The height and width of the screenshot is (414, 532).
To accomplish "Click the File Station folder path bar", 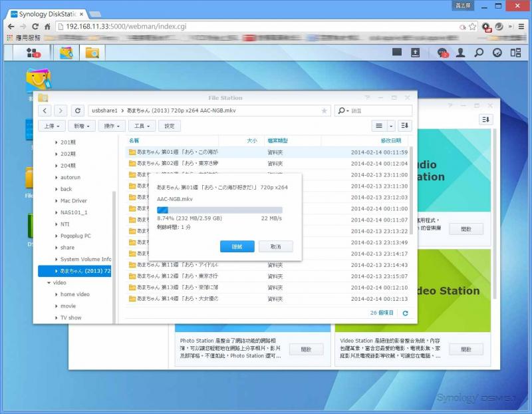I will [209, 110].
